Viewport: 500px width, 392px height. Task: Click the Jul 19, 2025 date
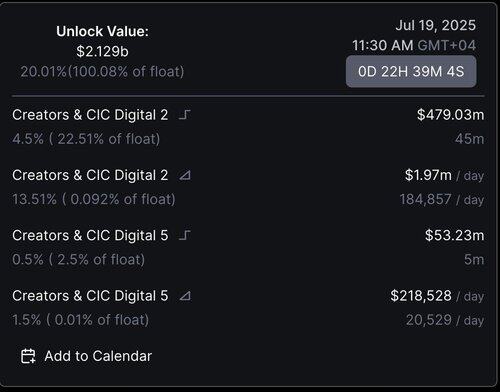pyautogui.click(x=436, y=25)
